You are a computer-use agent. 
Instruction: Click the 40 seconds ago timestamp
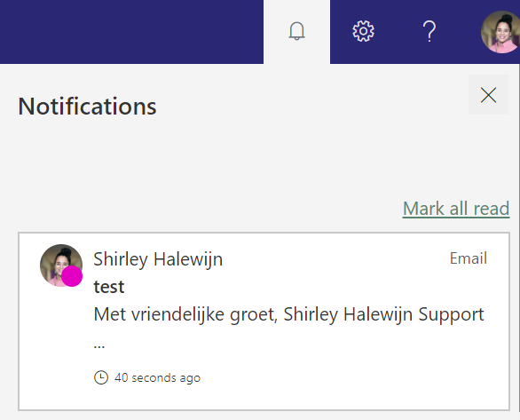tap(157, 378)
